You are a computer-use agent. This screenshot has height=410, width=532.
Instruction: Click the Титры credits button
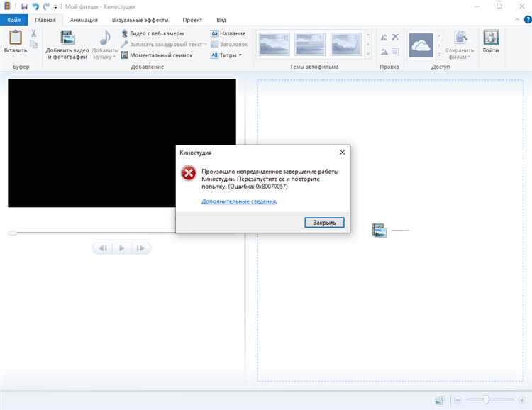[x=223, y=55]
